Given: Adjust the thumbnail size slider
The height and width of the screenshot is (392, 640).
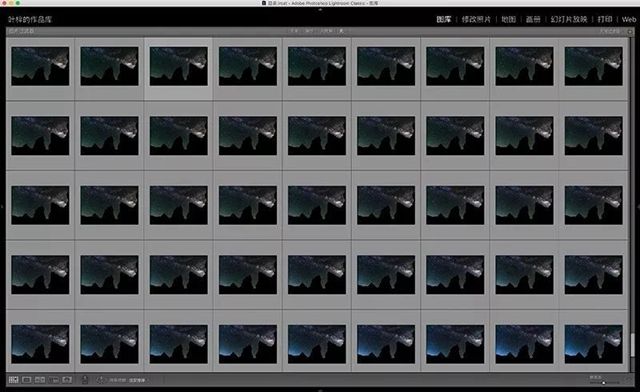Looking at the screenshot, I should click(x=604, y=383).
